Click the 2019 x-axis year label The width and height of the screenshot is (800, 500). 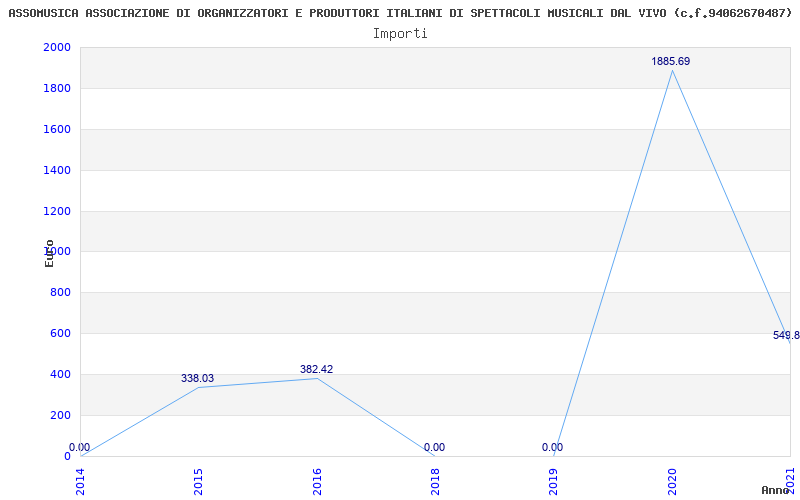(x=554, y=481)
